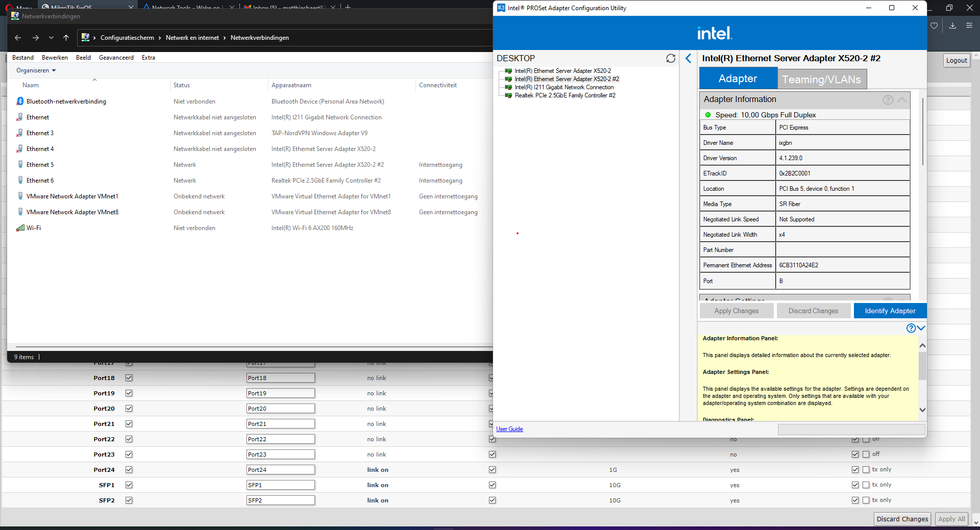Sort connections by the Apparaatnaam column

pos(291,85)
